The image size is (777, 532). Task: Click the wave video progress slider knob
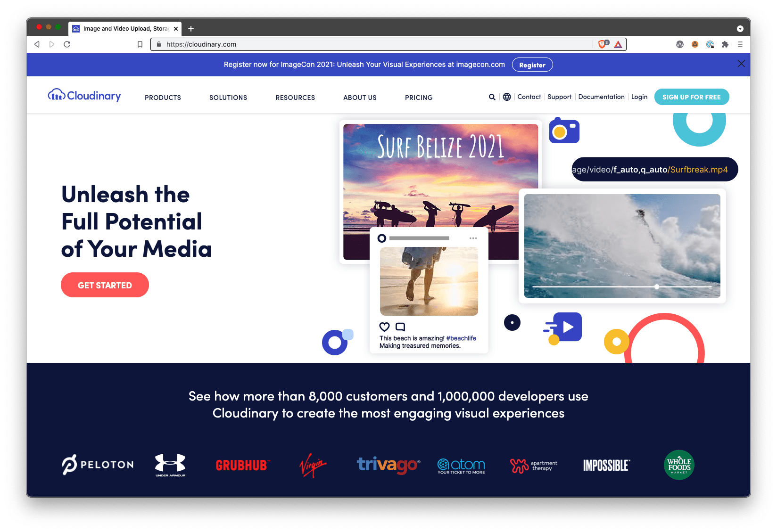[657, 286]
